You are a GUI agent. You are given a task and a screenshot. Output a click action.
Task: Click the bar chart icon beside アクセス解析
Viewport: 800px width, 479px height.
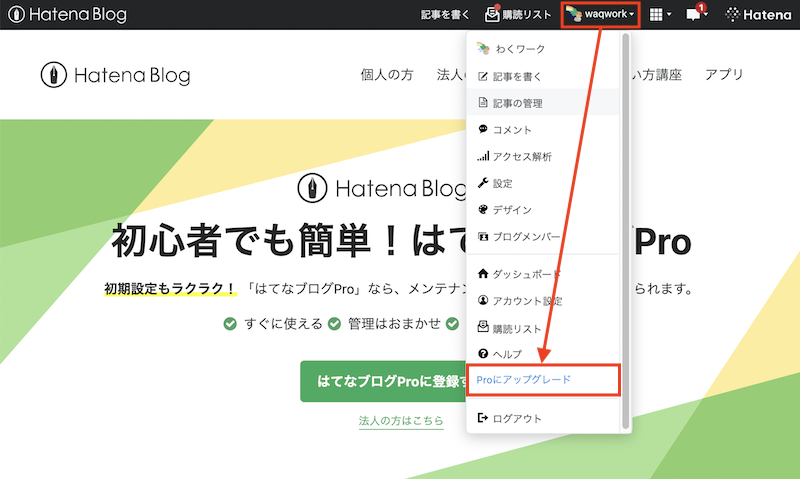click(483, 156)
